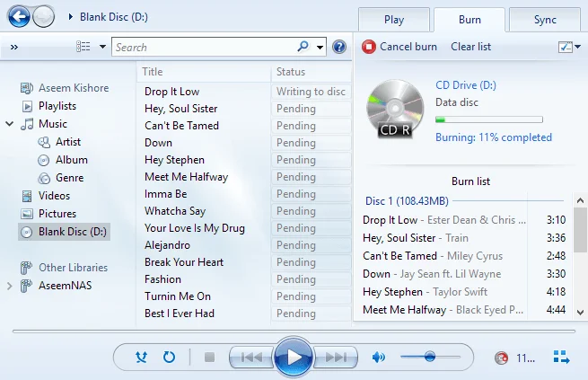Screen dimensions: 588x380
Task: Switch to Now Playing view icon
Action: [x=562, y=358]
